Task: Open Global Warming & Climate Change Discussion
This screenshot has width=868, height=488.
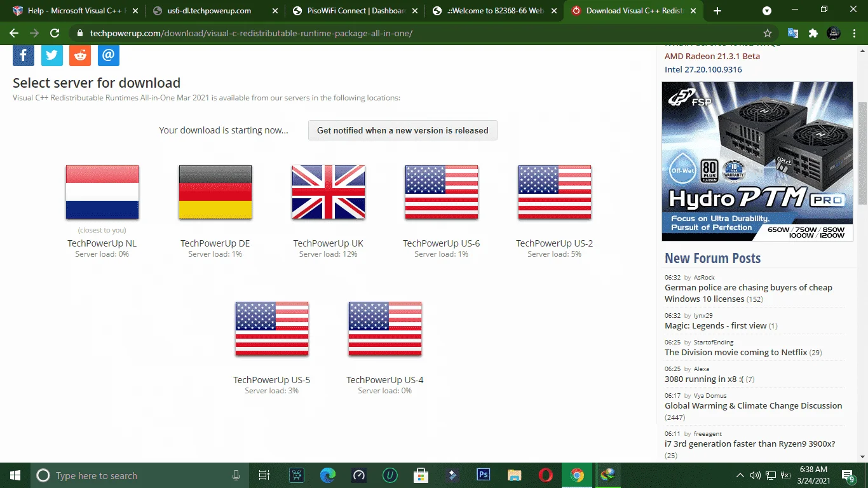Action: pyautogui.click(x=754, y=405)
